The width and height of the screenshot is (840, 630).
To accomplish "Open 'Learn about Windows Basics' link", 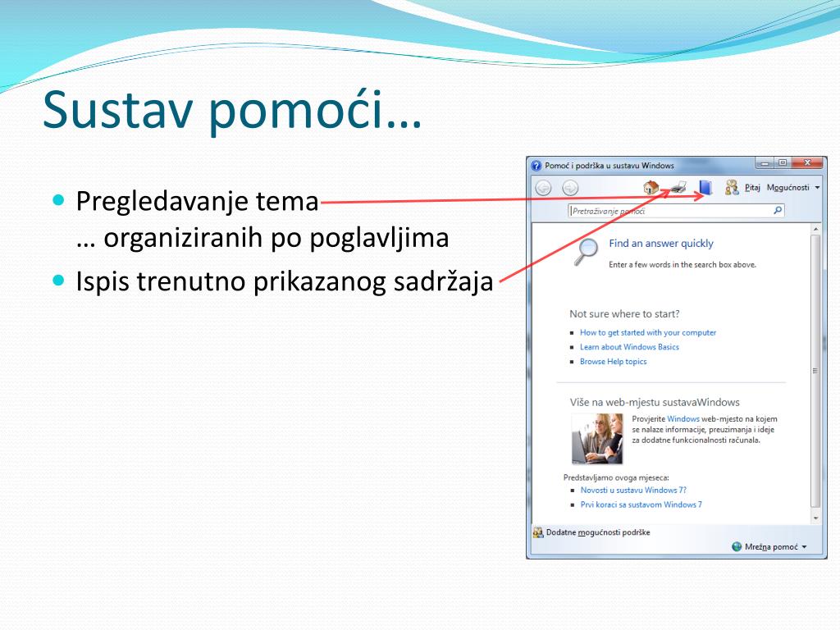I will (x=629, y=347).
